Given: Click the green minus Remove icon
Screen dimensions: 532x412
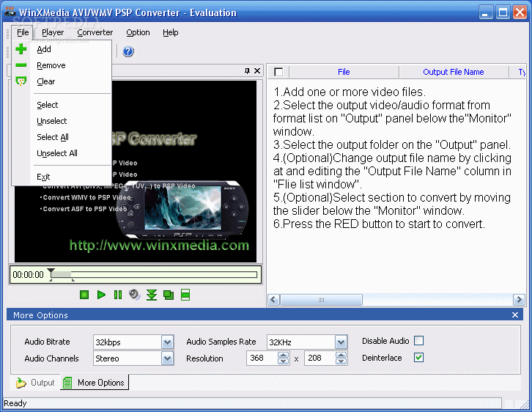Looking at the screenshot, I should point(21,65).
